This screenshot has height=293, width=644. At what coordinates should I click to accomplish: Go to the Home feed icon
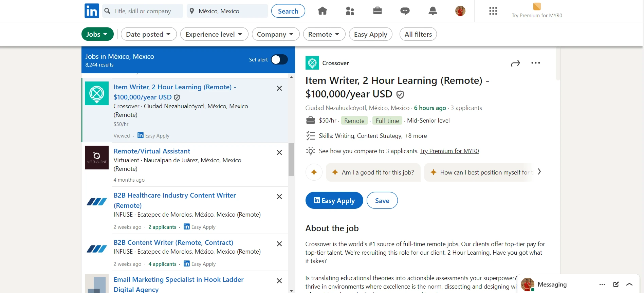[322, 11]
